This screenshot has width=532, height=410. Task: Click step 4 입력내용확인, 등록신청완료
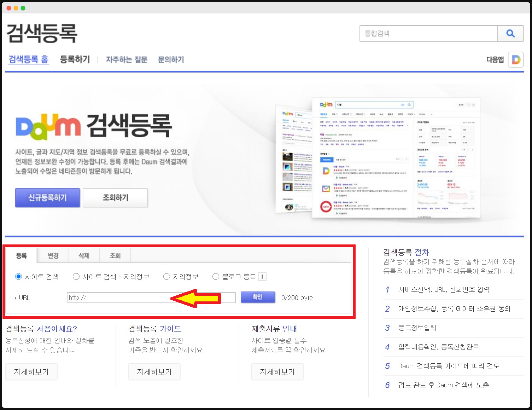click(439, 347)
